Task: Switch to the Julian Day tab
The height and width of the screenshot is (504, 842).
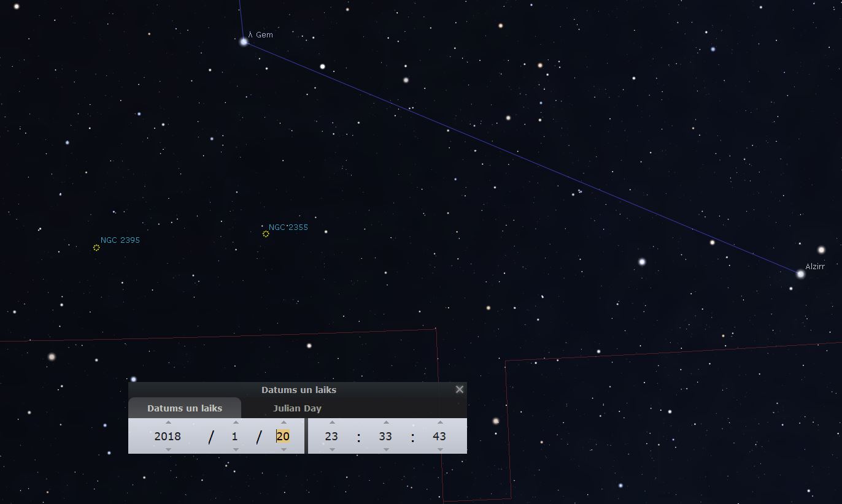Action: click(297, 408)
